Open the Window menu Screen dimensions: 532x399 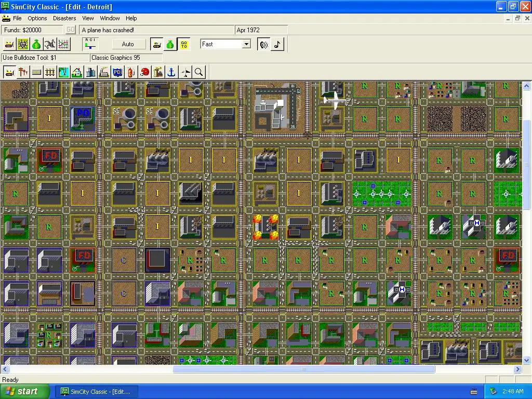tap(110, 18)
